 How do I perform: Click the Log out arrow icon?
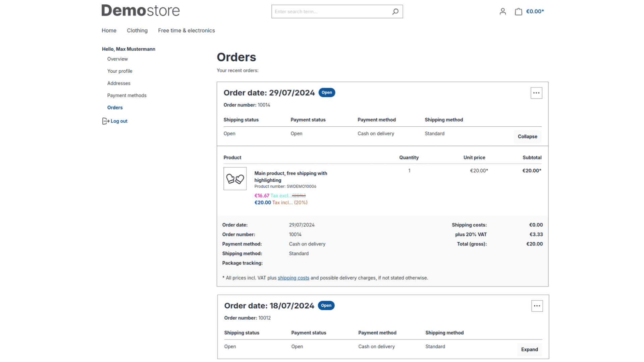pyautogui.click(x=106, y=121)
